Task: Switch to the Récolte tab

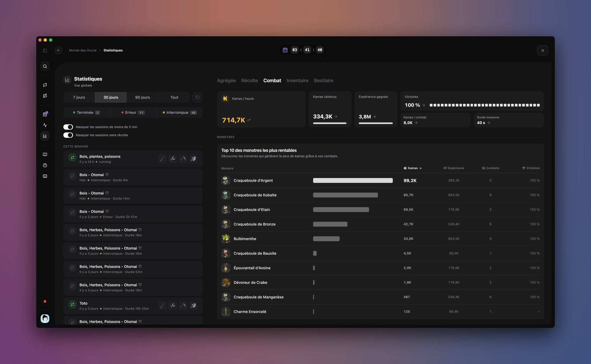Action: [249, 81]
